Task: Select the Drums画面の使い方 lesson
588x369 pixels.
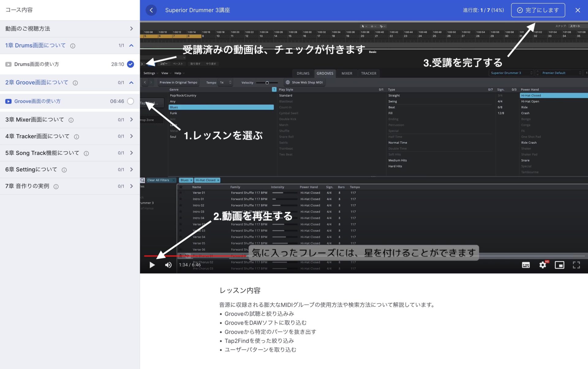Action: (37, 64)
